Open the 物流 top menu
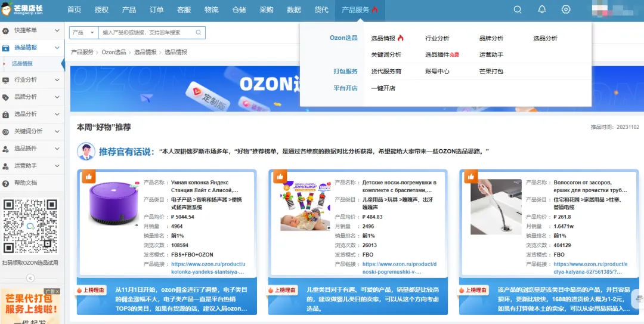 click(212, 10)
